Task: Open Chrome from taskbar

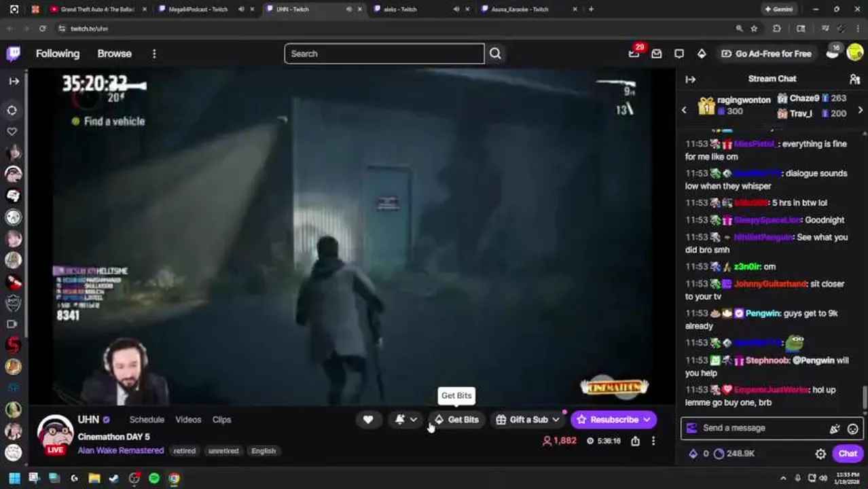Action: pyautogui.click(x=175, y=478)
